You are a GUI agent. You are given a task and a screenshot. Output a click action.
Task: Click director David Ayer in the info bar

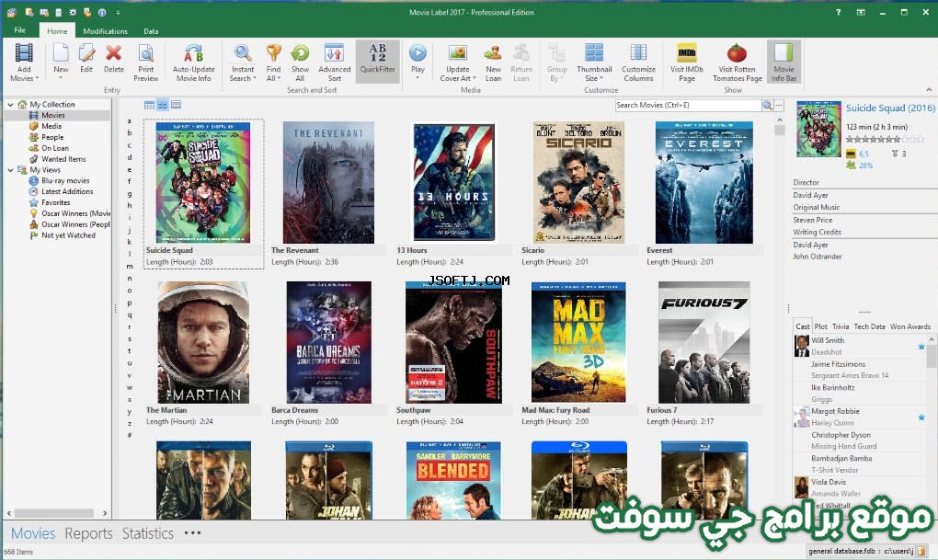point(810,195)
